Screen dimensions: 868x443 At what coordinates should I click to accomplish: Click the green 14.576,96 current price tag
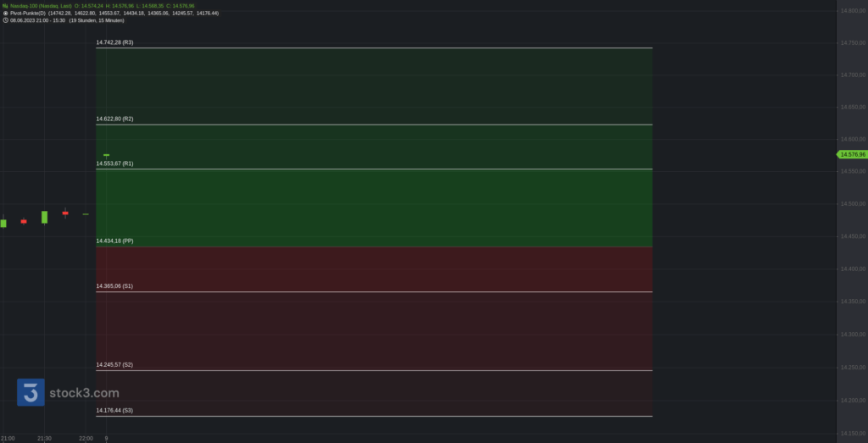(851, 154)
